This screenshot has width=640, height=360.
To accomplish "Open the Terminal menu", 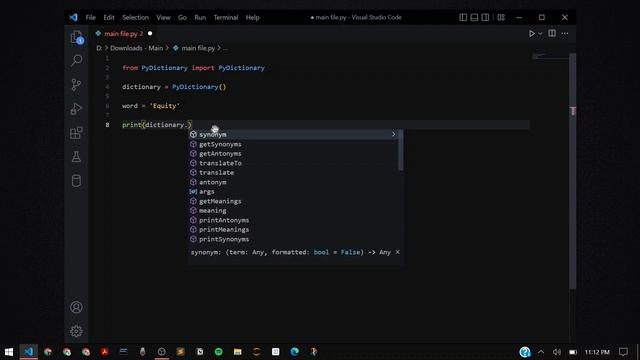I will click(226, 17).
